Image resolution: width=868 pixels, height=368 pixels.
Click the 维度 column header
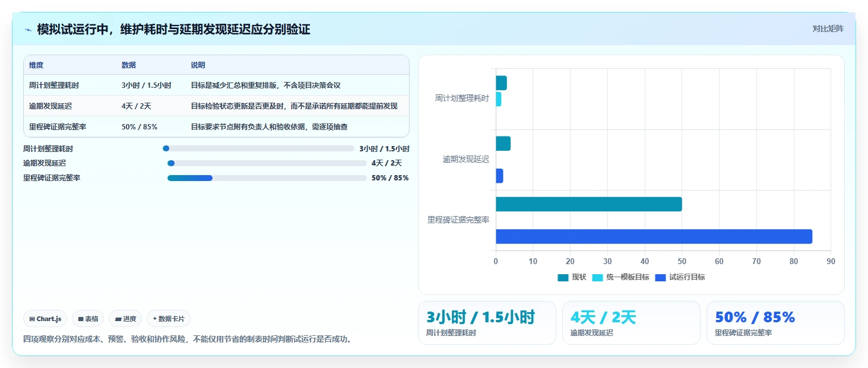coord(36,65)
